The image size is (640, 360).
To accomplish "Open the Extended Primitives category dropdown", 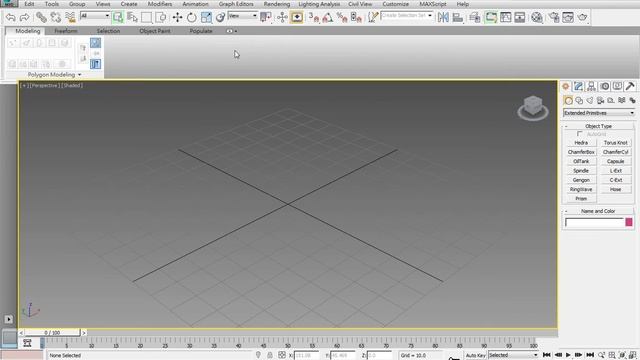I will pyautogui.click(x=599, y=113).
